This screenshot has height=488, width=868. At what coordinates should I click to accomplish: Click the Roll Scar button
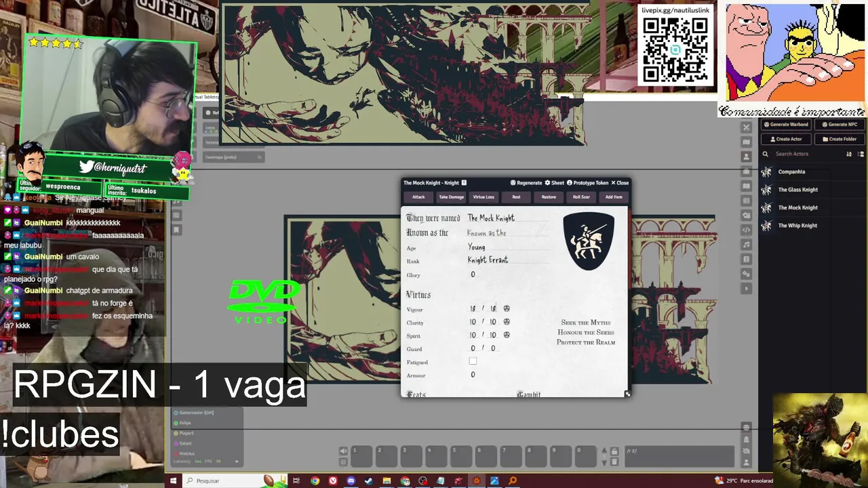point(581,197)
